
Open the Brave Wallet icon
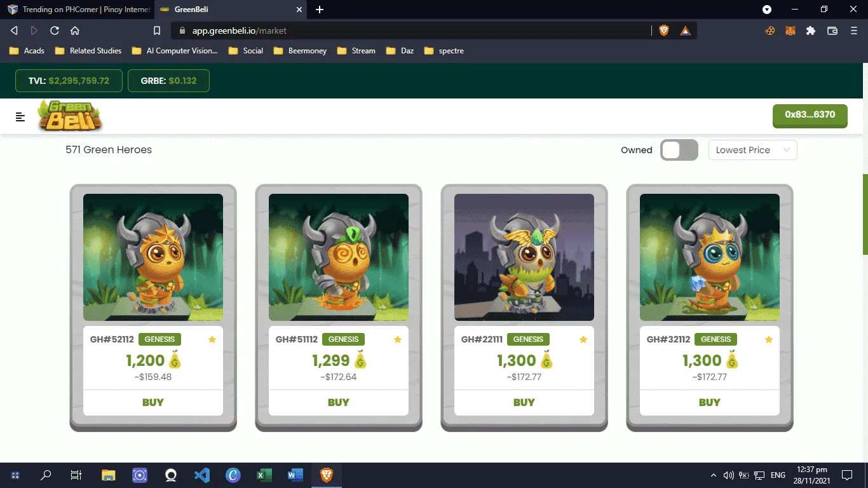[x=832, y=30]
